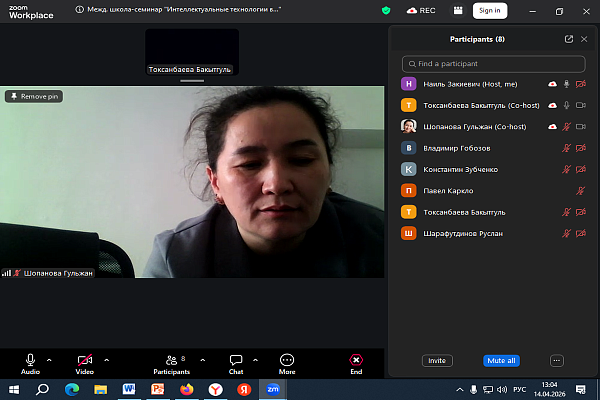Open Firefox from the Windows taskbar
Image resolution: width=600 pixels, height=400 pixels.
pyautogui.click(x=186, y=389)
